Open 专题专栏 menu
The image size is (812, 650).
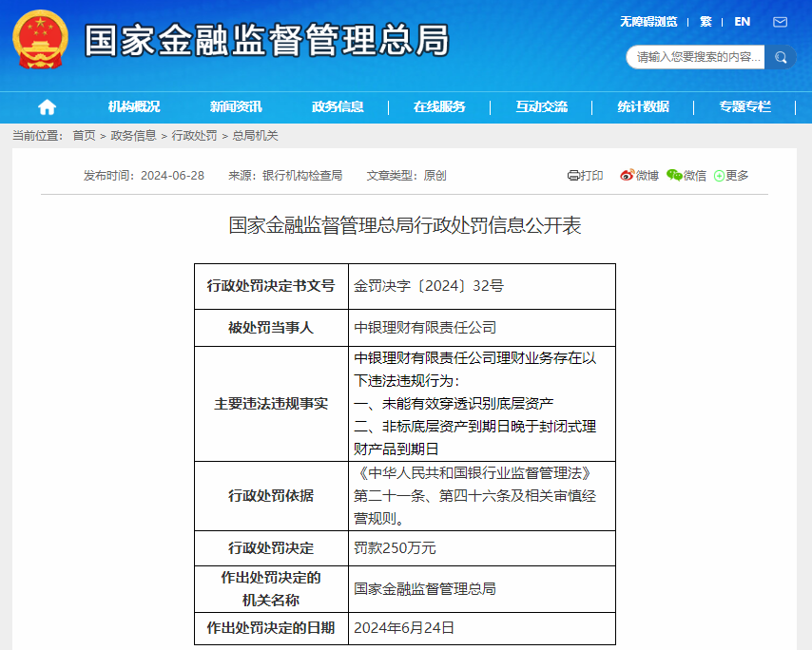coord(745,106)
